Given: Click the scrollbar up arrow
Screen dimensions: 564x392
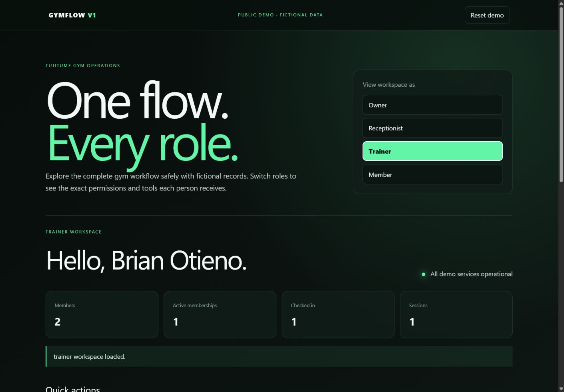Looking at the screenshot, I should coord(561,3).
